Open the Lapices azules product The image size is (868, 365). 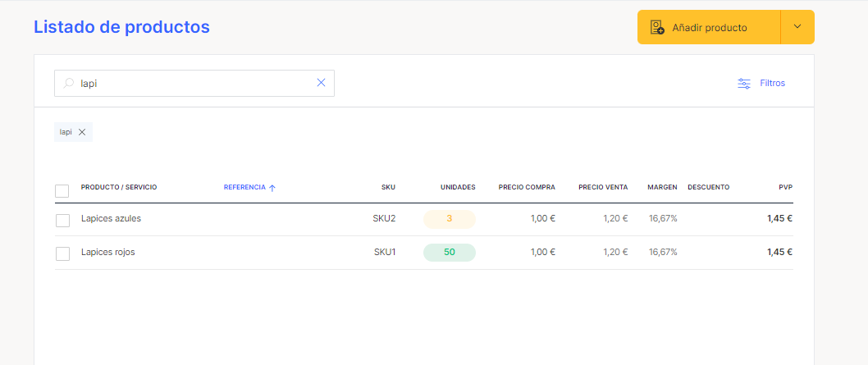point(111,218)
